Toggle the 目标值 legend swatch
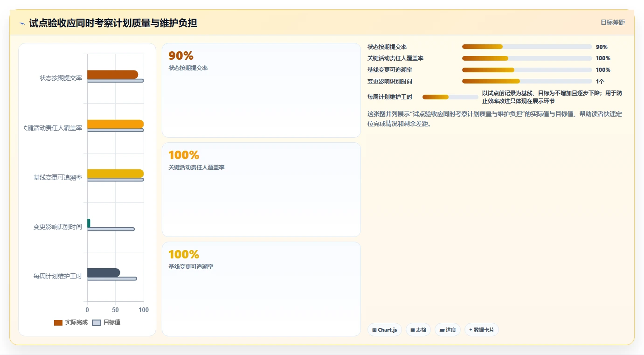Screen dimensions: 644x355 97,323
